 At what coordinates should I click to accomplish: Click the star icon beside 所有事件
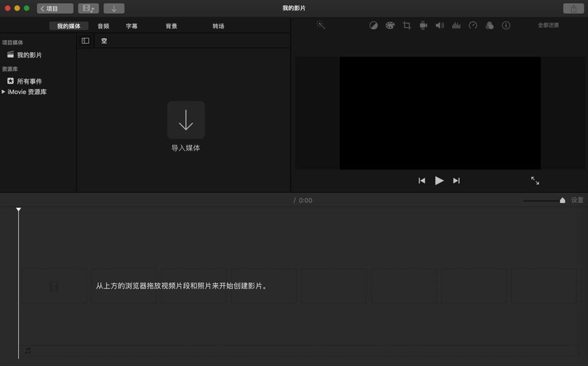pos(10,81)
